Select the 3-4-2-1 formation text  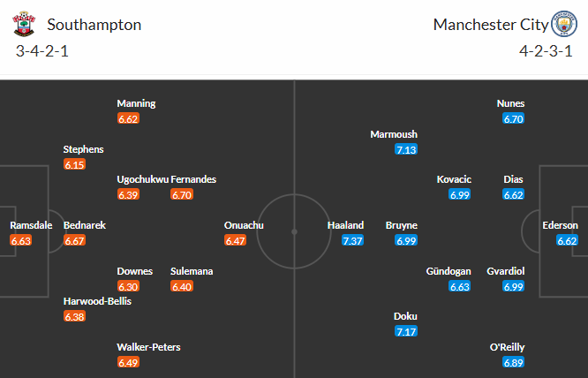pos(42,51)
